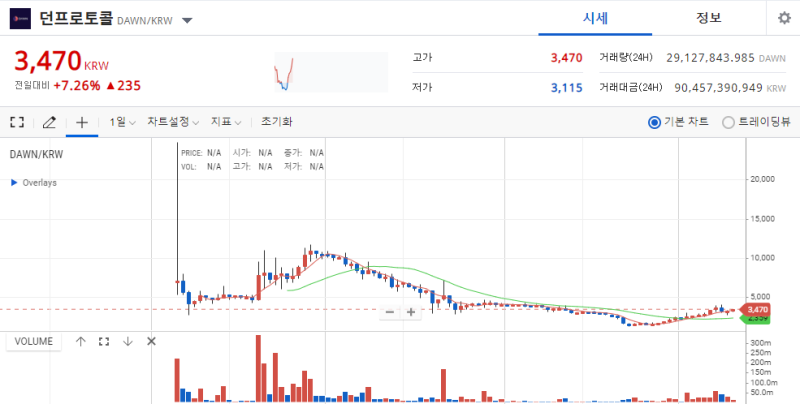Click the 3,470 current price tag on axis
The height and width of the screenshot is (404, 800).
[758, 310]
